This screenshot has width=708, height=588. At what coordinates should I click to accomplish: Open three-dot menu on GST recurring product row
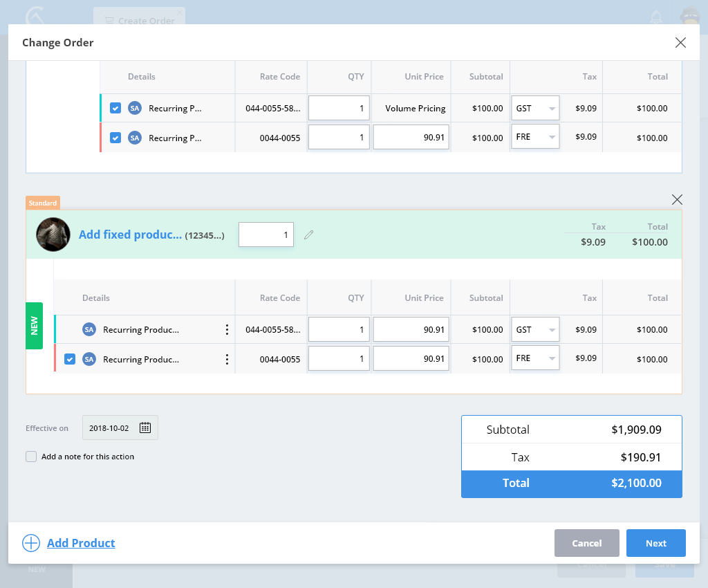227,330
